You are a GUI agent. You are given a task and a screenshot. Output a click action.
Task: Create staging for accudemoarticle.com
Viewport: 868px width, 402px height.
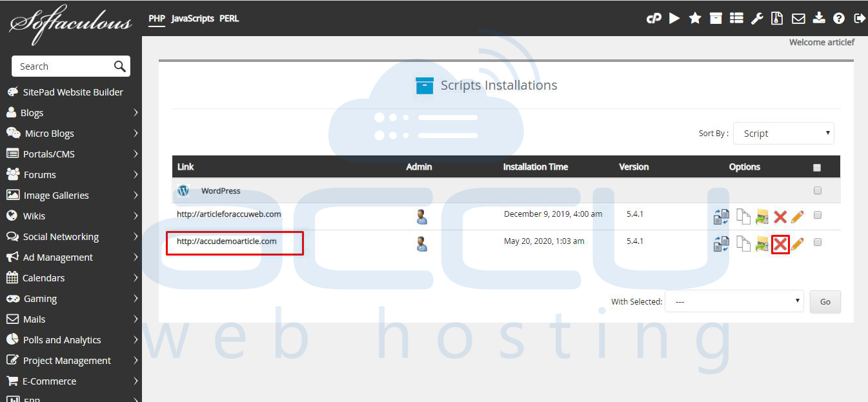[x=722, y=244]
